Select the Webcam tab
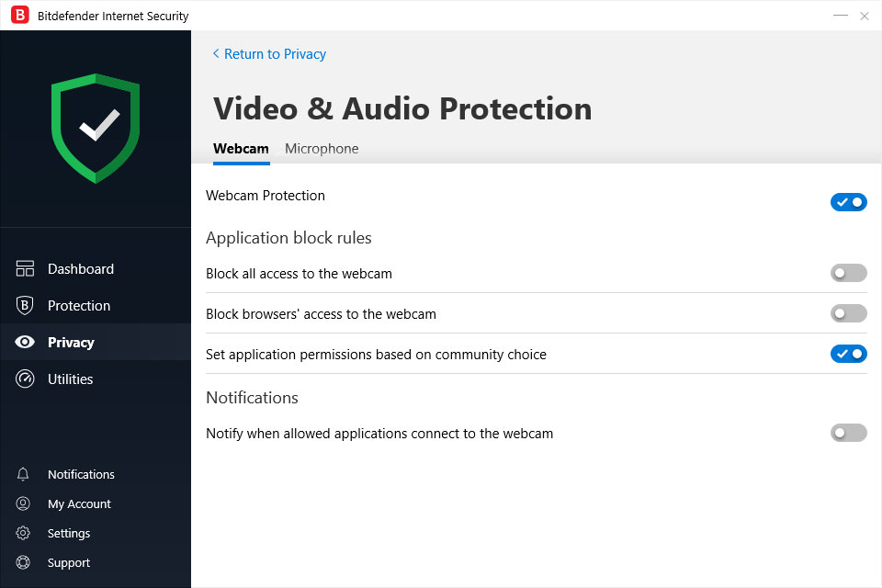Screen dimensions: 882x588 (x=241, y=149)
